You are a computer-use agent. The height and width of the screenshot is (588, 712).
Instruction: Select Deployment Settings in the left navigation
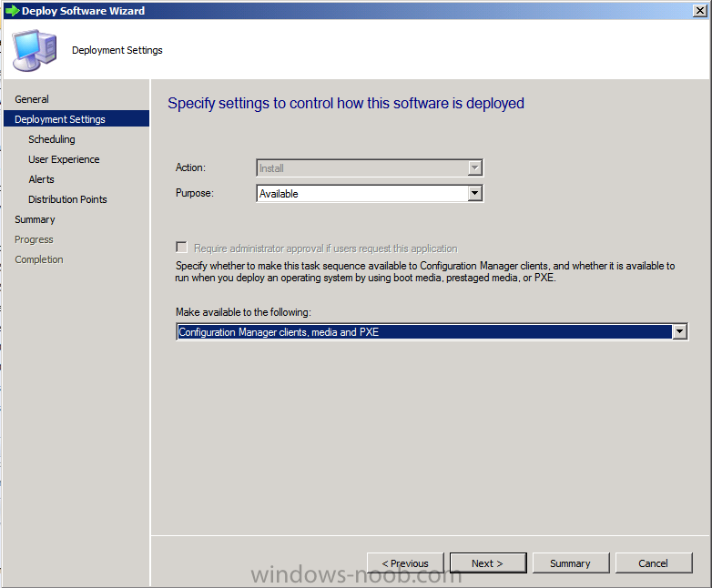60,119
